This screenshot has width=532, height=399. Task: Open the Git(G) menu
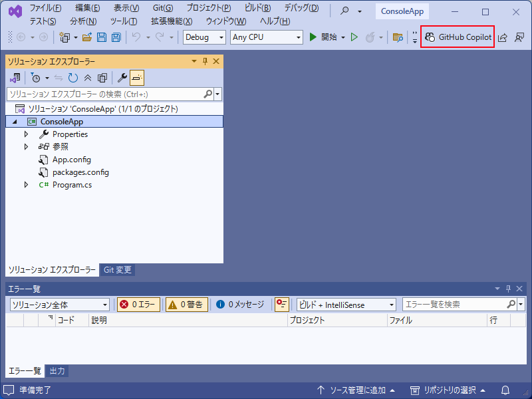[x=163, y=8]
